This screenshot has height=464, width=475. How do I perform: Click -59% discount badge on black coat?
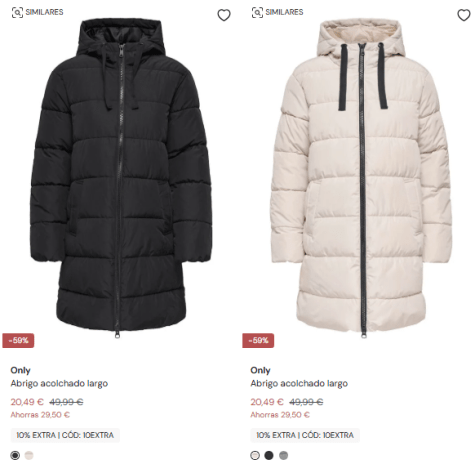(18, 340)
